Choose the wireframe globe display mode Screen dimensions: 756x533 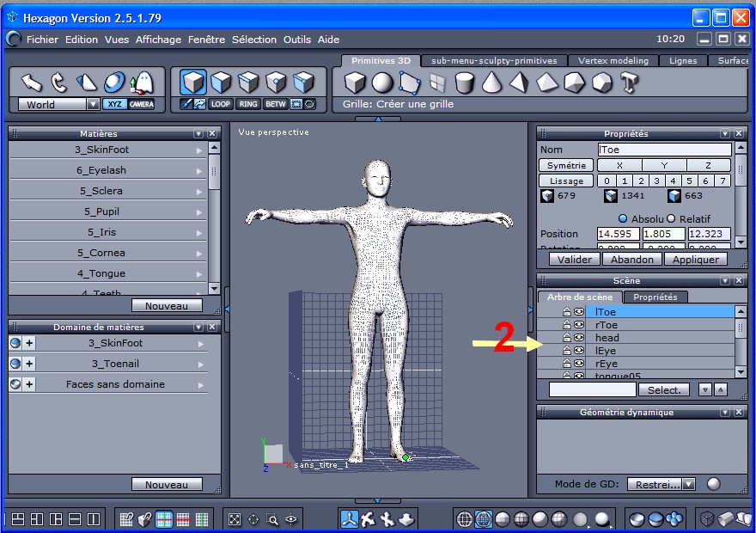coord(464,519)
